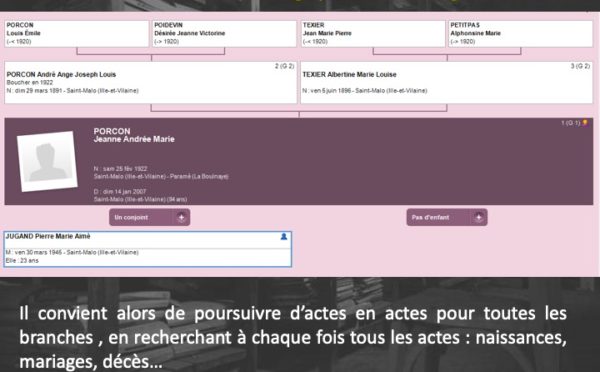Select POIDEVIN Désirée Jeanne Victorine box
This screenshot has height=372, width=600.
224,34
